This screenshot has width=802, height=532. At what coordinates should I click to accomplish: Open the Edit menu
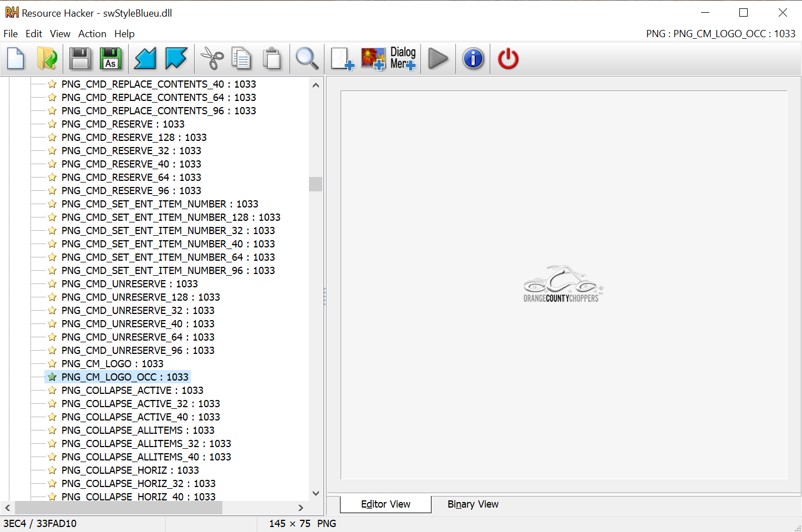pos(34,34)
